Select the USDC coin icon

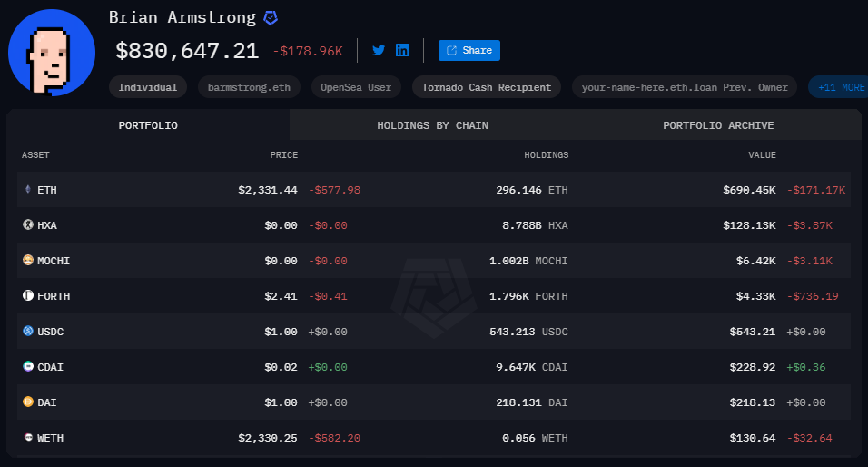click(27, 332)
